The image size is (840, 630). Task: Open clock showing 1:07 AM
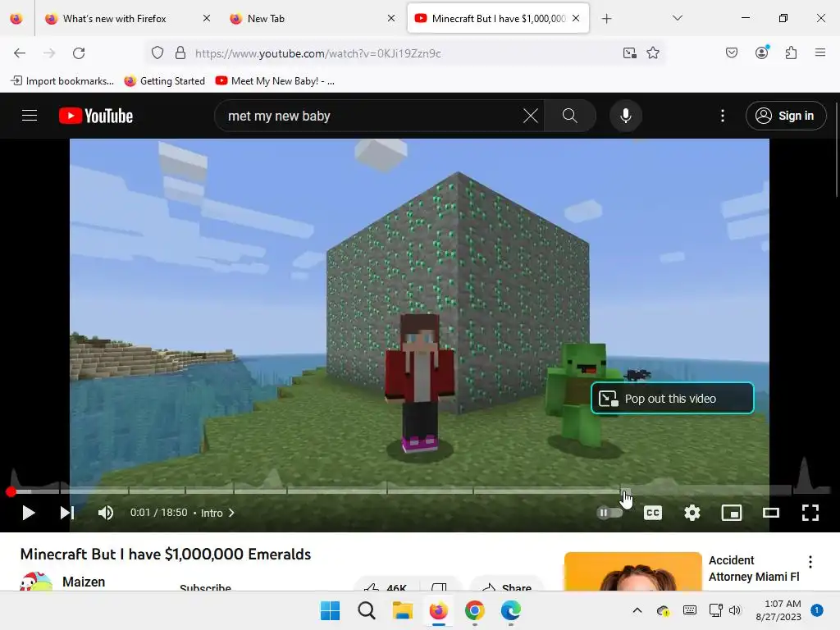pyautogui.click(x=778, y=610)
